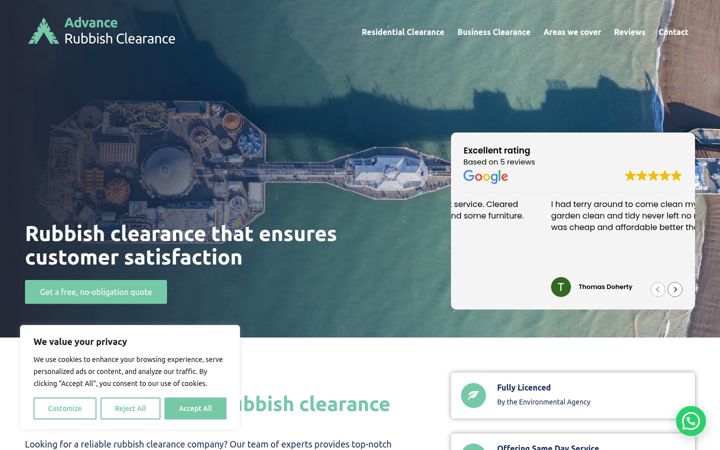Click By the Environmental Agency text
720x450 pixels.
point(543,402)
